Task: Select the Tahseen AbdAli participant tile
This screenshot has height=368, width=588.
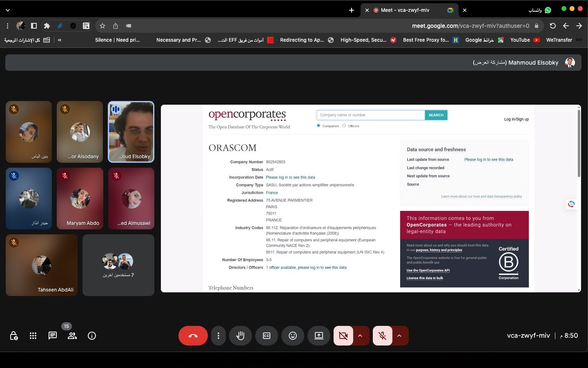Action: tap(42, 265)
